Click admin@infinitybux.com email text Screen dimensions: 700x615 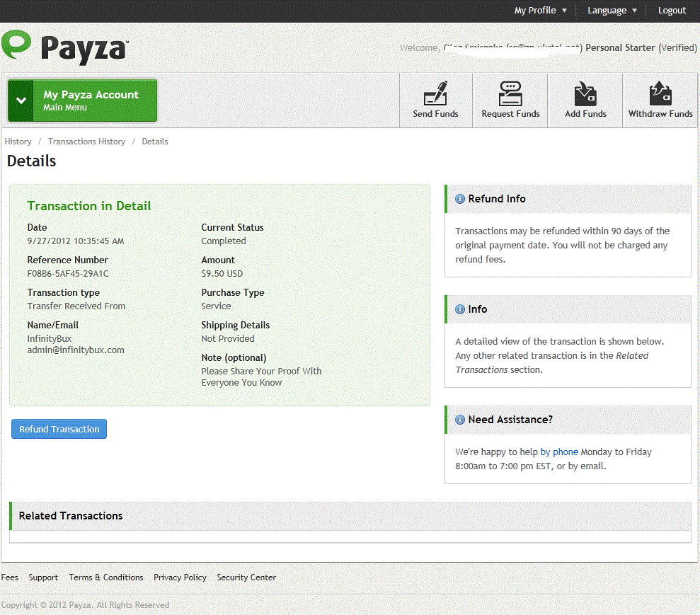[x=76, y=350]
